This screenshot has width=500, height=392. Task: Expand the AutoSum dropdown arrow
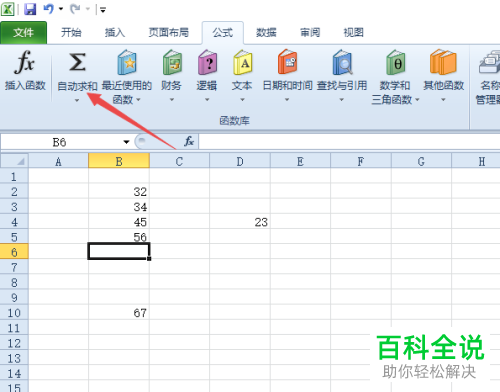[77, 100]
